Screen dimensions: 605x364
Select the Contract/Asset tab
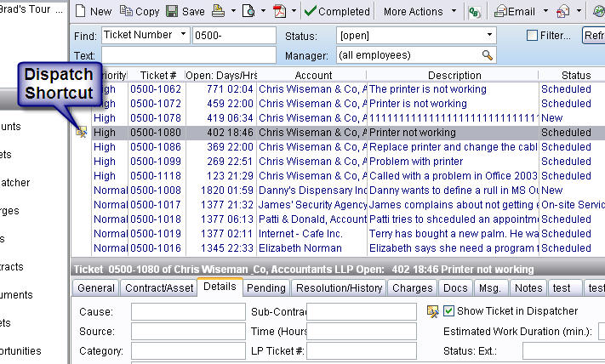[x=159, y=288]
